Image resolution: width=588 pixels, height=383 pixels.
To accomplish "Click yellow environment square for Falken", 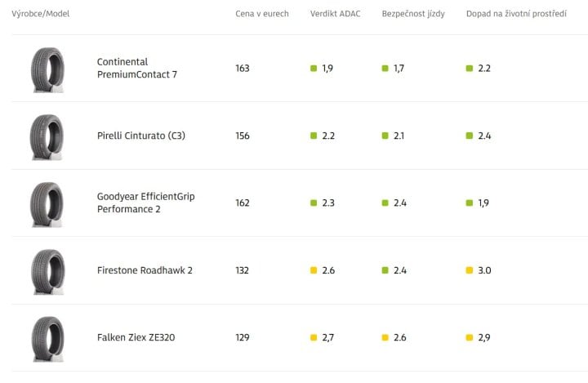I will (469, 337).
